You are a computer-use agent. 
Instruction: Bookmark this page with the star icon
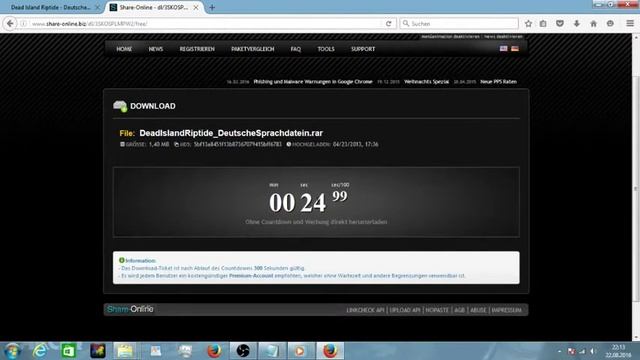528,24
